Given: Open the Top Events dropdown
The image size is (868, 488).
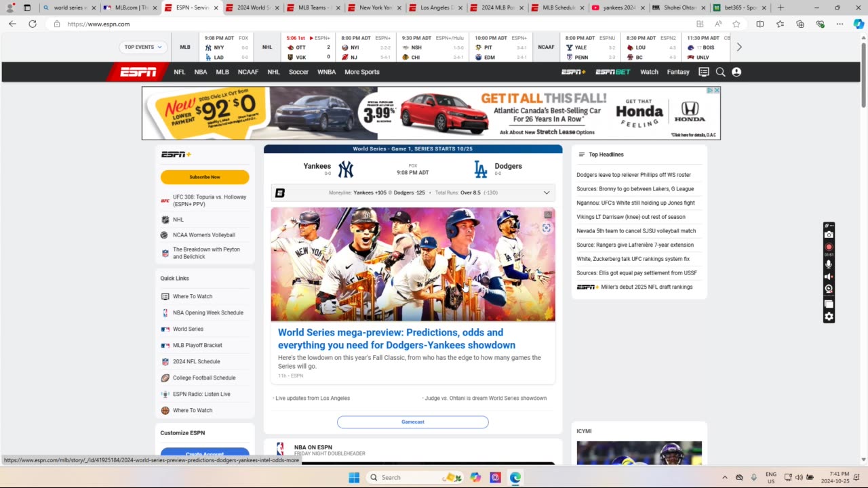Looking at the screenshot, I should coord(144,47).
